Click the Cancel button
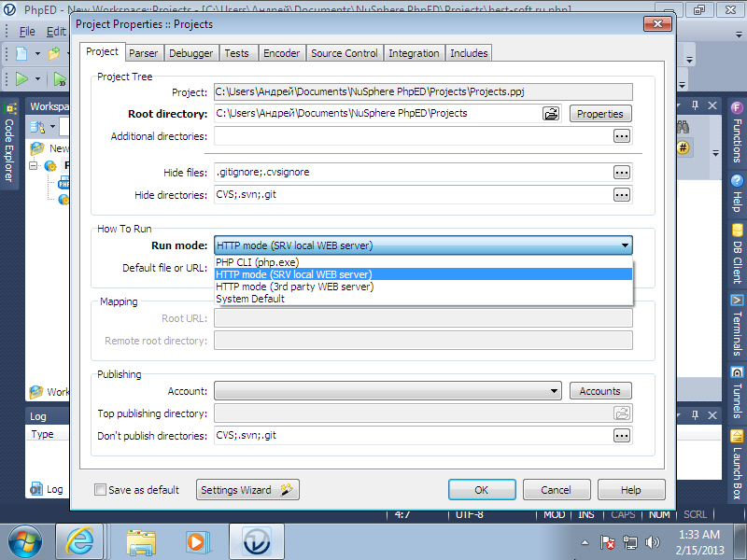This screenshot has width=747, height=560. pyautogui.click(x=556, y=489)
